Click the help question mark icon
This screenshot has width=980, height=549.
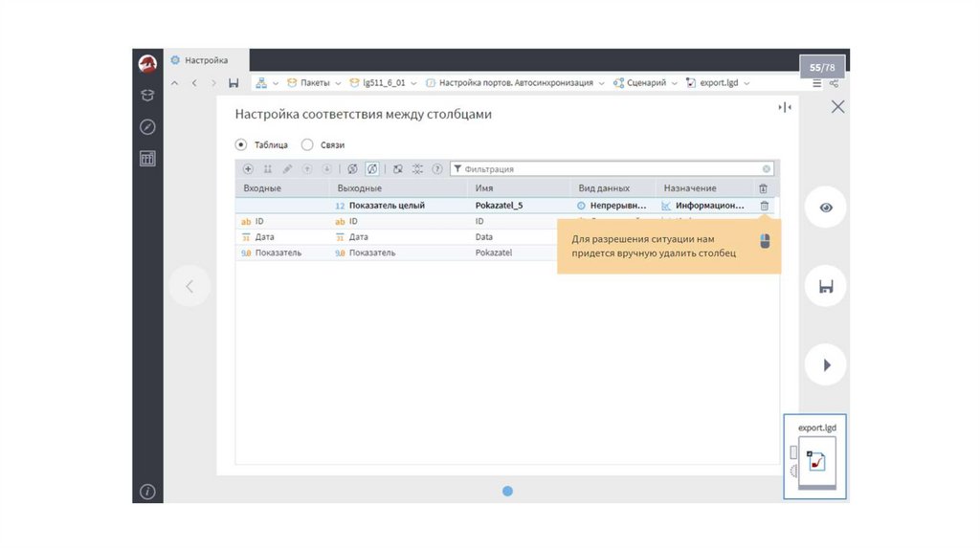tap(437, 169)
